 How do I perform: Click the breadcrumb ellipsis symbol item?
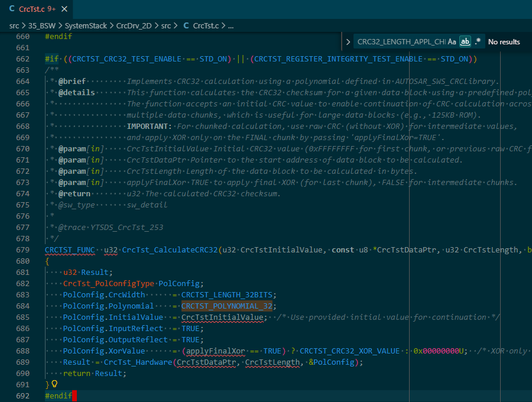point(231,26)
